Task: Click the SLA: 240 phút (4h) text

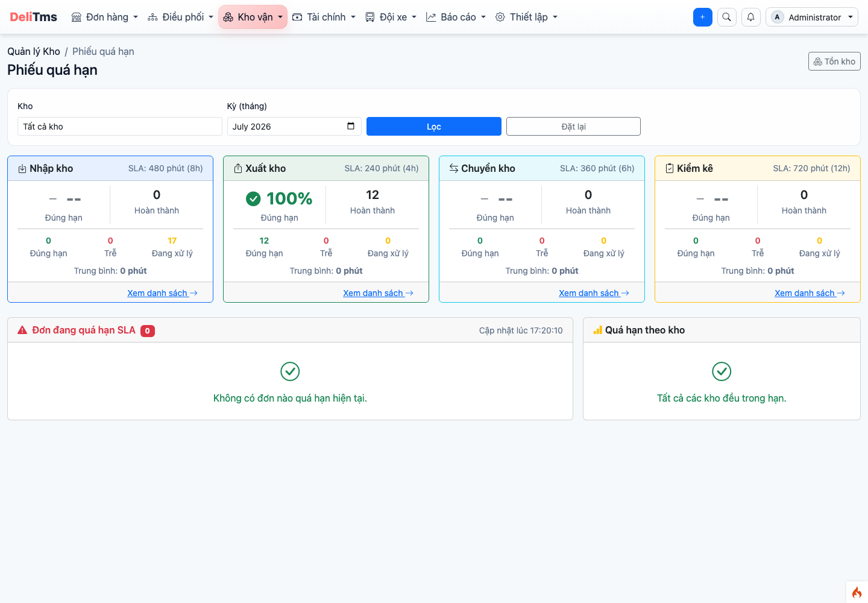Action: (382, 168)
